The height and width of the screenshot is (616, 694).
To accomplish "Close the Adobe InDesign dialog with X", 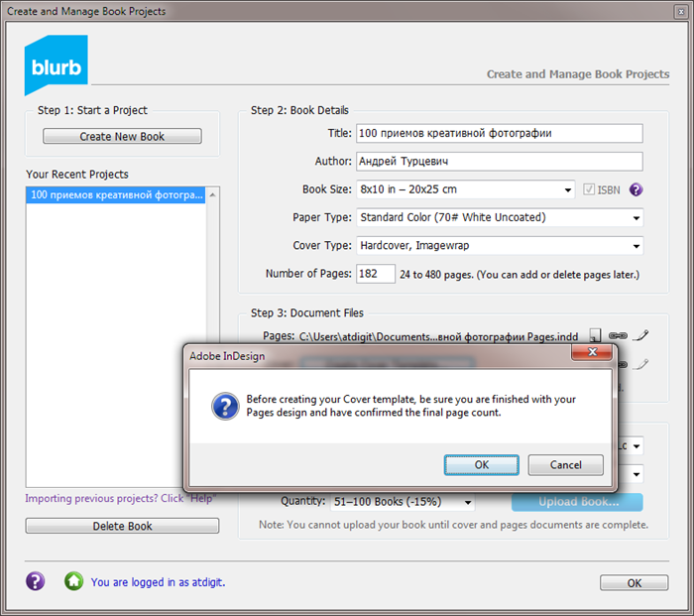I will (592, 352).
